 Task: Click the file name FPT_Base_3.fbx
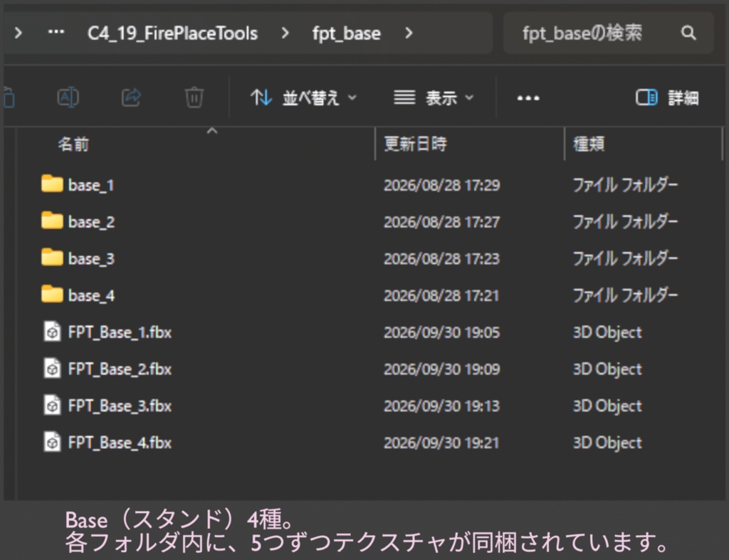point(120,406)
